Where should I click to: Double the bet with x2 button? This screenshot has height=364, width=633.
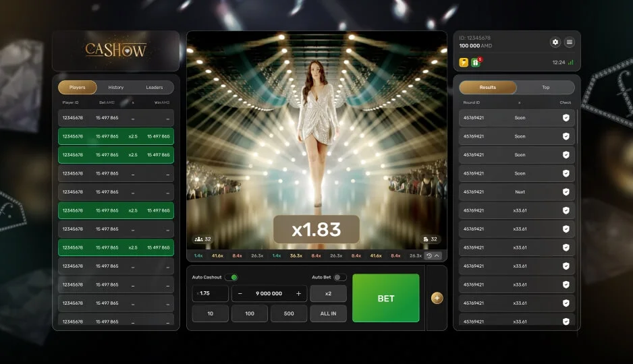[x=328, y=293]
